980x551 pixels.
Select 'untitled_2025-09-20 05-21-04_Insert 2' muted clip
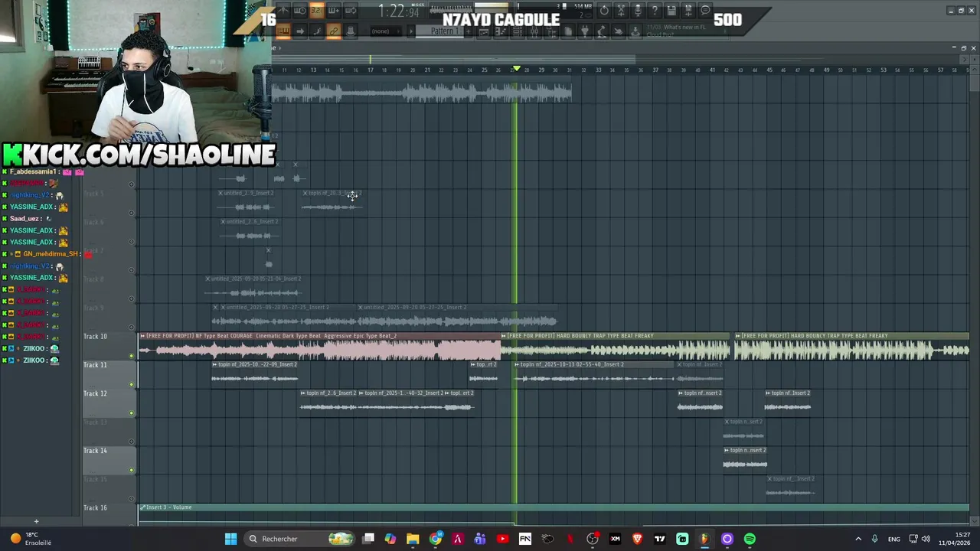tap(253, 288)
